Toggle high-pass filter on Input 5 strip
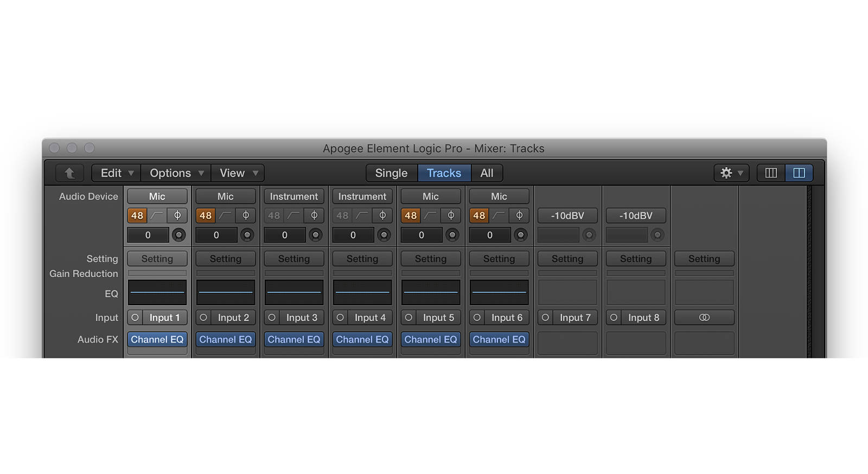The height and width of the screenshot is (474, 868). (431, 216)
